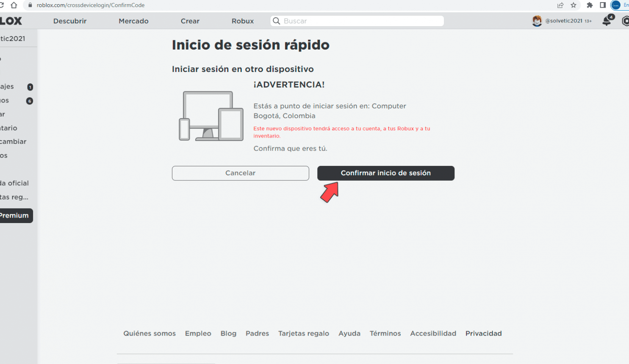Viewport: 629px width, 364px height.
Task: Open the Empleo footer link
Action: 198,334
